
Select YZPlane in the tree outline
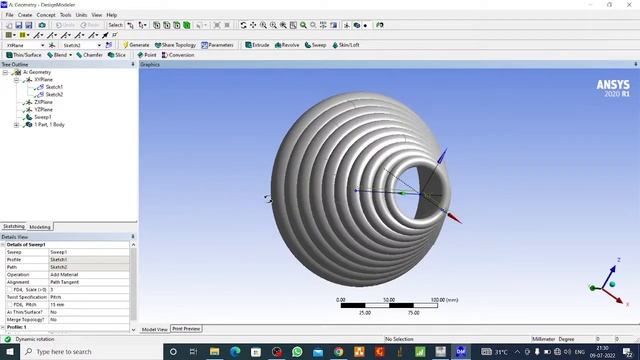coord(43,110)
